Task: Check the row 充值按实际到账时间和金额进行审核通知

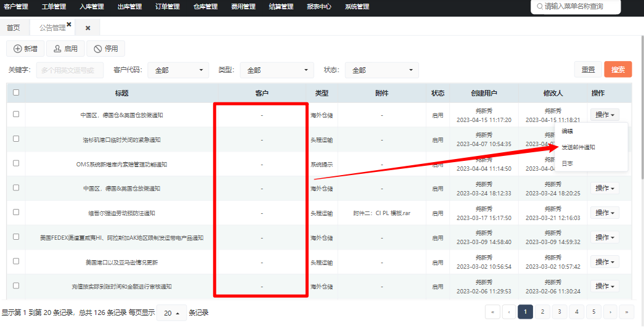Action: pos(16,285)
